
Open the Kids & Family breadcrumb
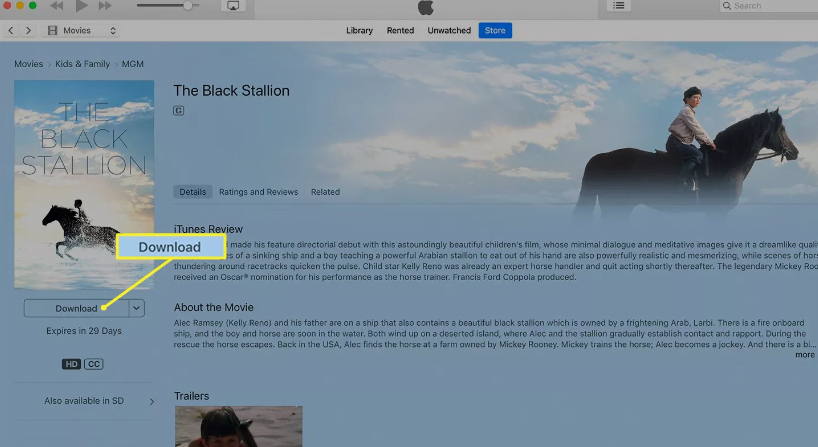coord(82,64)
